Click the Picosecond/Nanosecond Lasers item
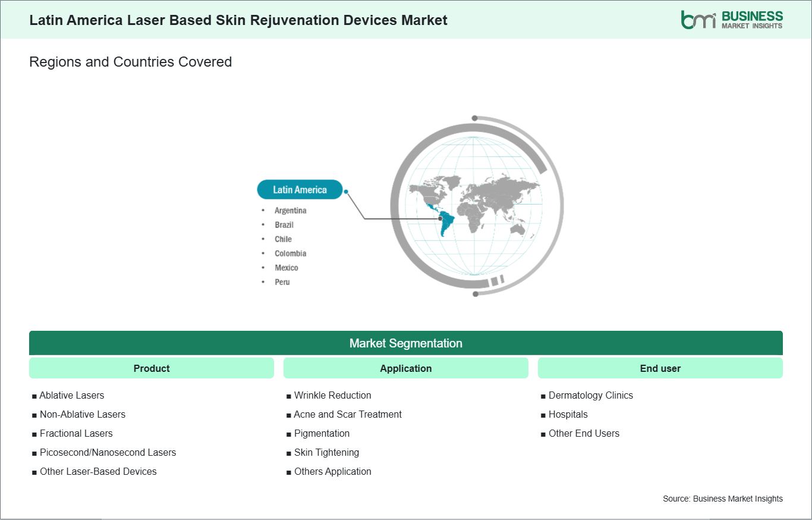The image size is (812, 520). pos(104,452)
